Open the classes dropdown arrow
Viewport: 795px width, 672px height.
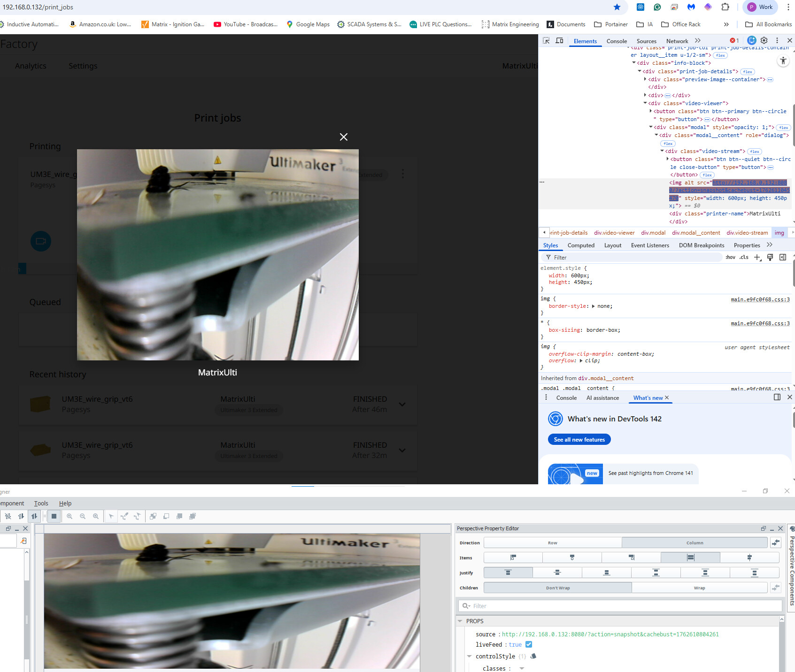(x=522, y=669)
